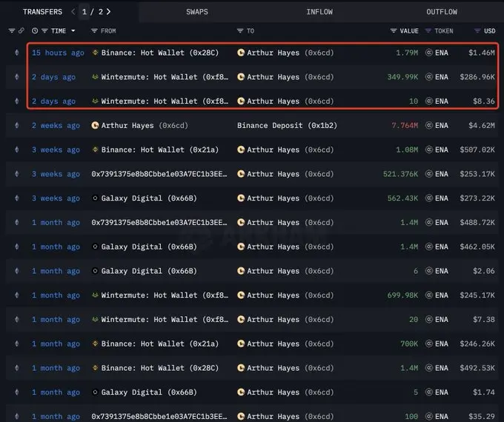Click the clock icon beside TIME

coord(35,31)
